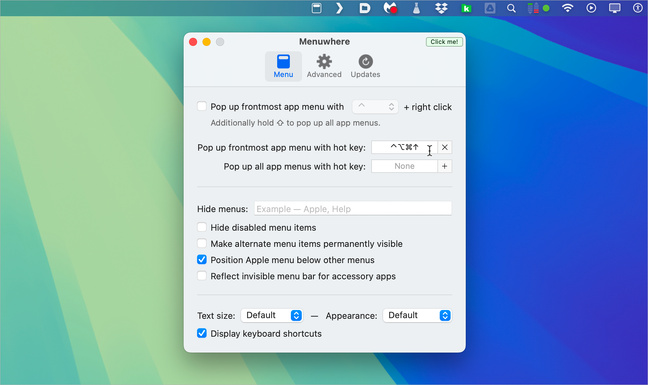This screenshot has width=648, height=385.
Task: Open the Appearance dropdown
Action: coord(417,315)
